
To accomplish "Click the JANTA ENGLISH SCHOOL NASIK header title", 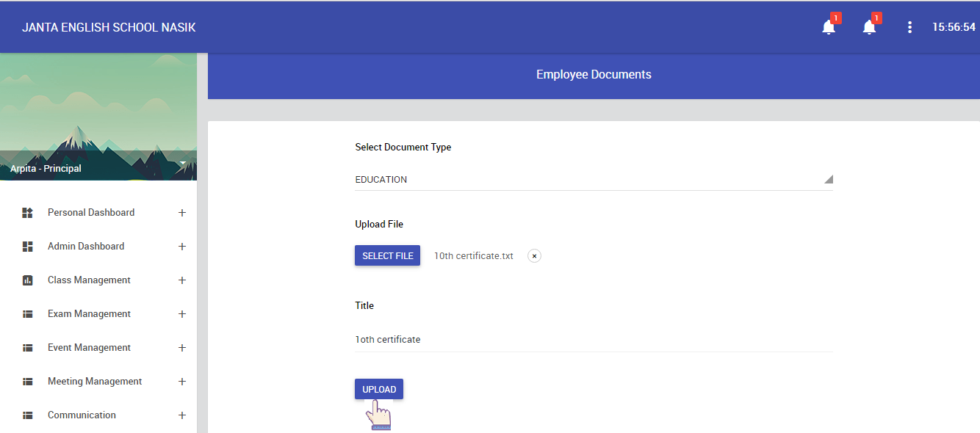I will tap(109, 27).
